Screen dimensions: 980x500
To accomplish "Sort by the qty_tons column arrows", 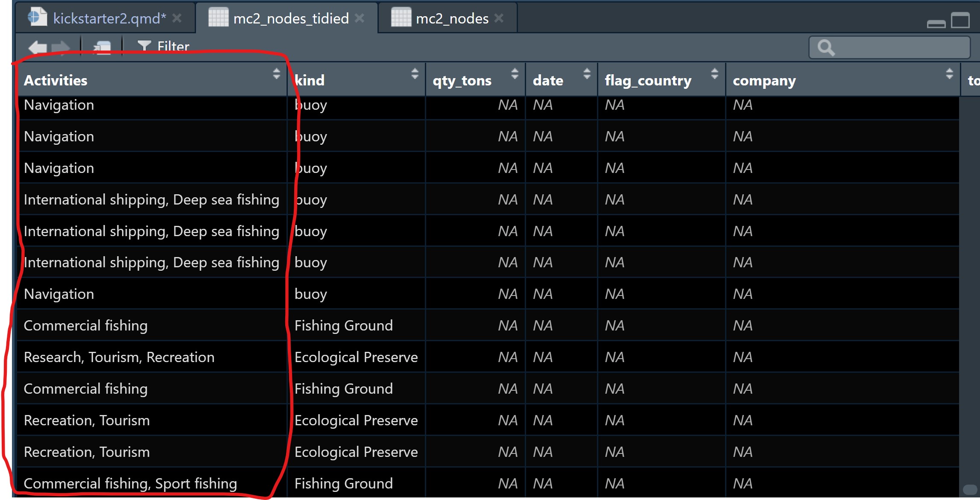I will point(515,73).
